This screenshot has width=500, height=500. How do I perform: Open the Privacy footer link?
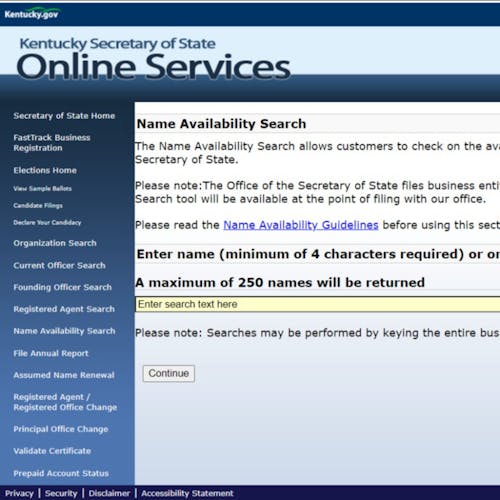(19, 493)
